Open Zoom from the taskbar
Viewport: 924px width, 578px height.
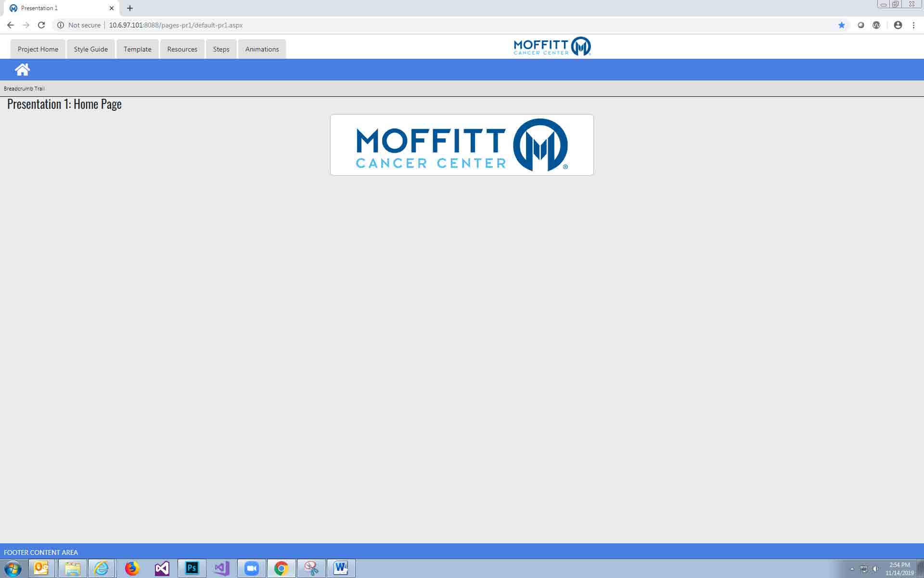pyautogui.click(x=251, y=568)
